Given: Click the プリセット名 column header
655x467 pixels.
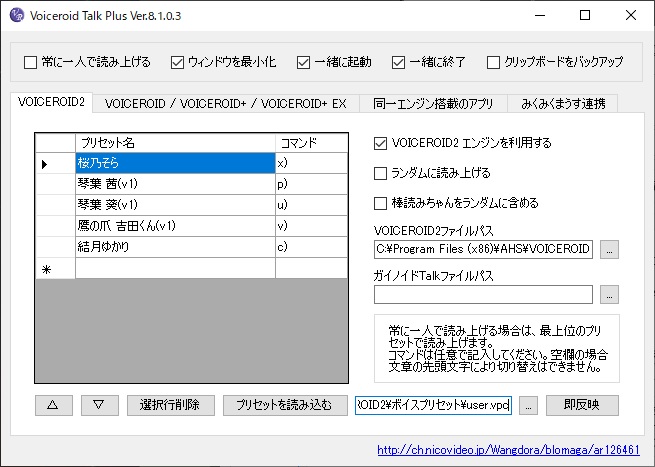Looking at the screenshot, I should [175, 143].
